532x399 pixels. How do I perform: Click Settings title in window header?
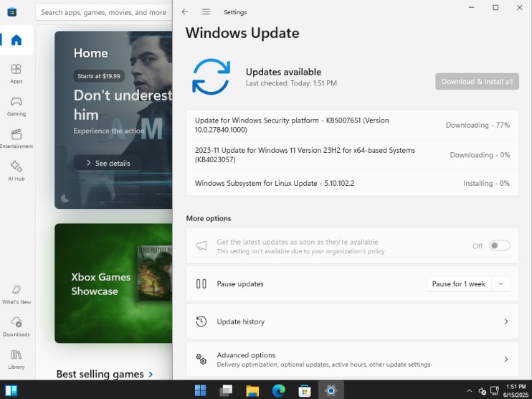(235, 12)
